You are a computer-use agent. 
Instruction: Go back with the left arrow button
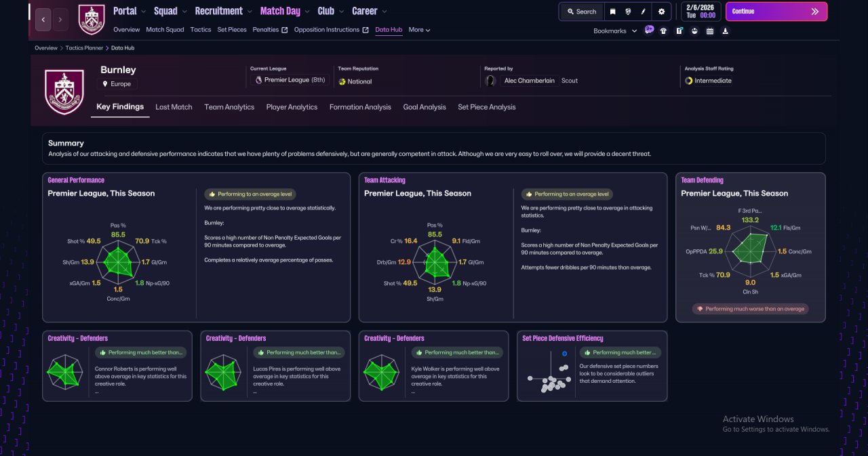click(x=43, y=20)
